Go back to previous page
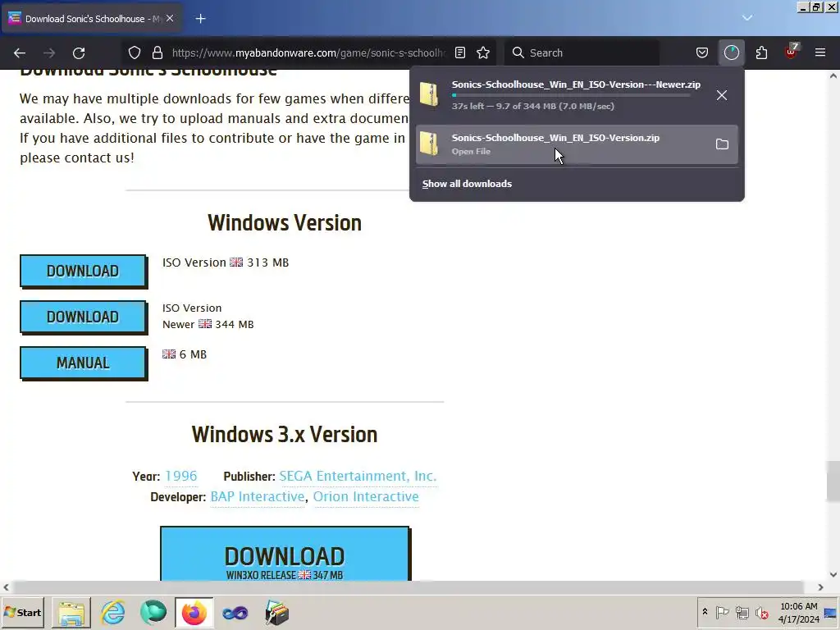Screen dimensions: 840x630 pos(20,53)
